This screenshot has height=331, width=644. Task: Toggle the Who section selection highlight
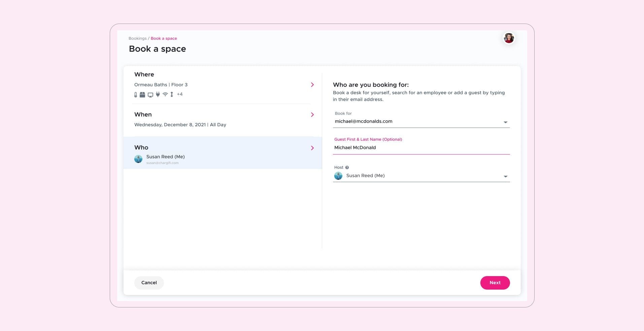(x=222, y=147)
